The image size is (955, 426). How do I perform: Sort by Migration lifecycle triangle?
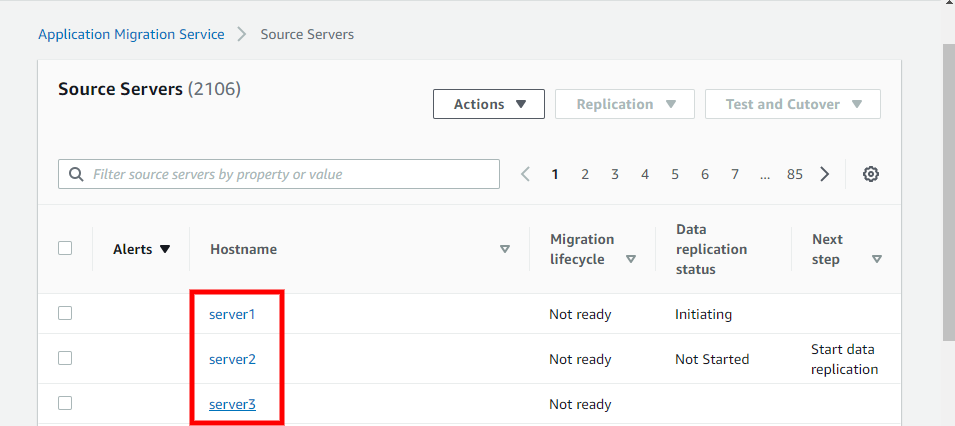(631, 259)
